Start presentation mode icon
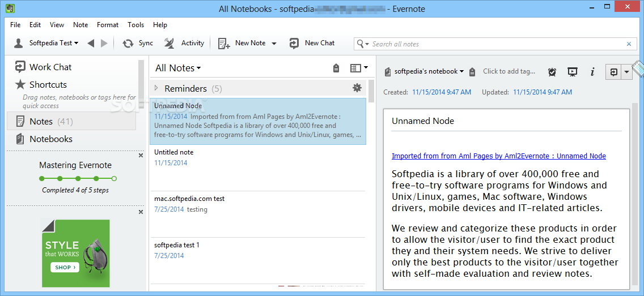 click(573, 72)
